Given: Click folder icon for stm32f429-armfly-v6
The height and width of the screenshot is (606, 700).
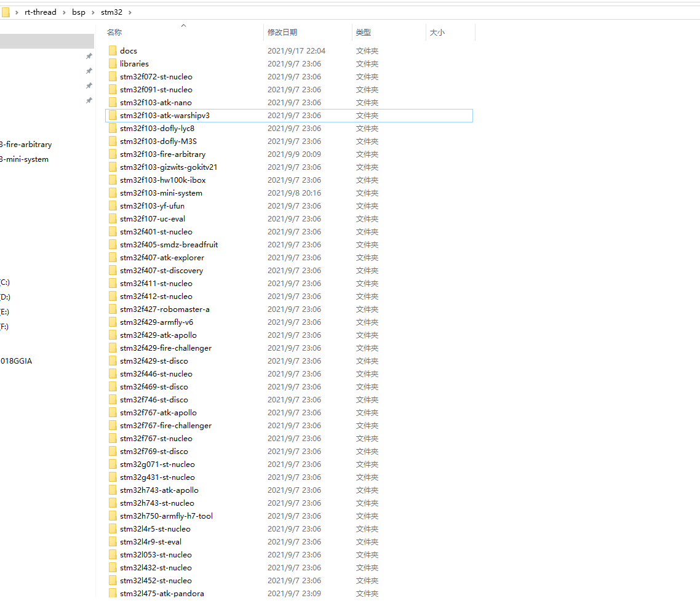Looking at the screenshot, I should pos(113,322).
